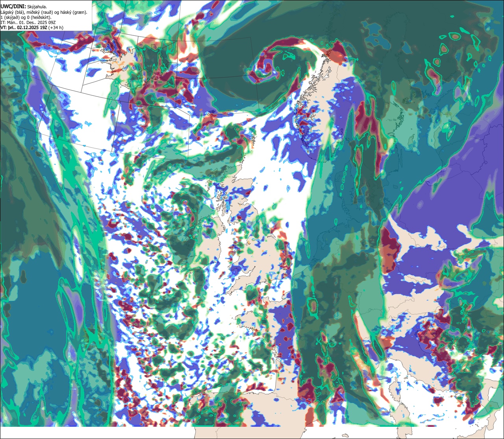Click the initial time 'IT: Mán.. 01. Des.. 2025 09Z'

click(28, 22)
